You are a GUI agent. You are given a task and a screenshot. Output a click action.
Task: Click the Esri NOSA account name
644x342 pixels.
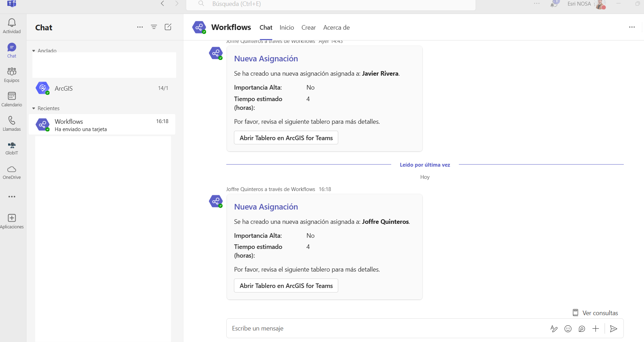pyautogui.click(x=579, y=4)
